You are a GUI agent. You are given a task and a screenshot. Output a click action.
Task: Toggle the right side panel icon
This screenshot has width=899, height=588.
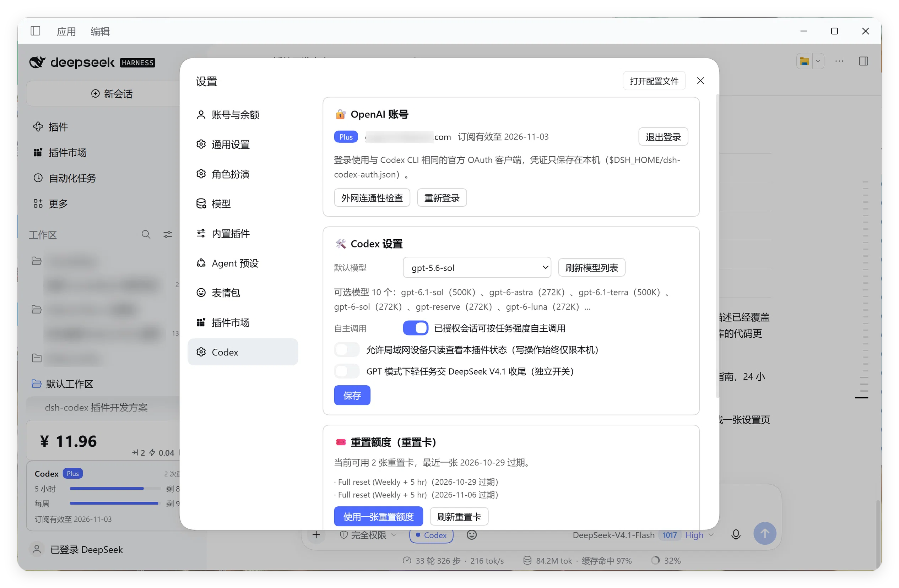point(863,61)
